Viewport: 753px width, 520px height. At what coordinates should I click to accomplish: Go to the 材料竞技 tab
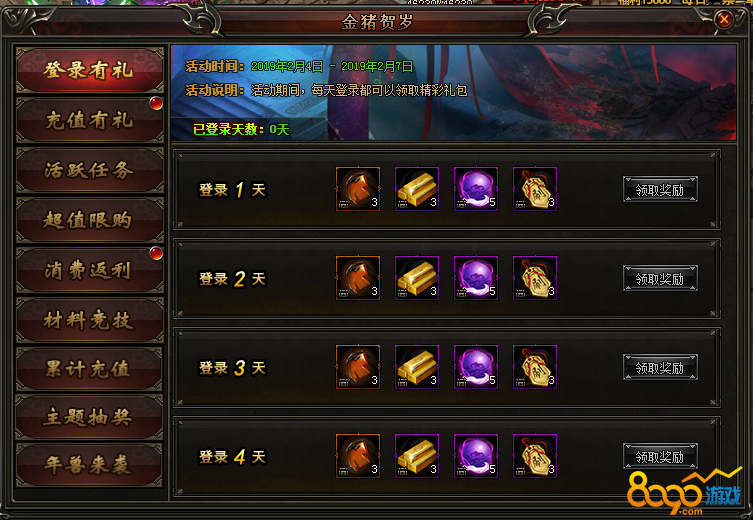(89, 320)
